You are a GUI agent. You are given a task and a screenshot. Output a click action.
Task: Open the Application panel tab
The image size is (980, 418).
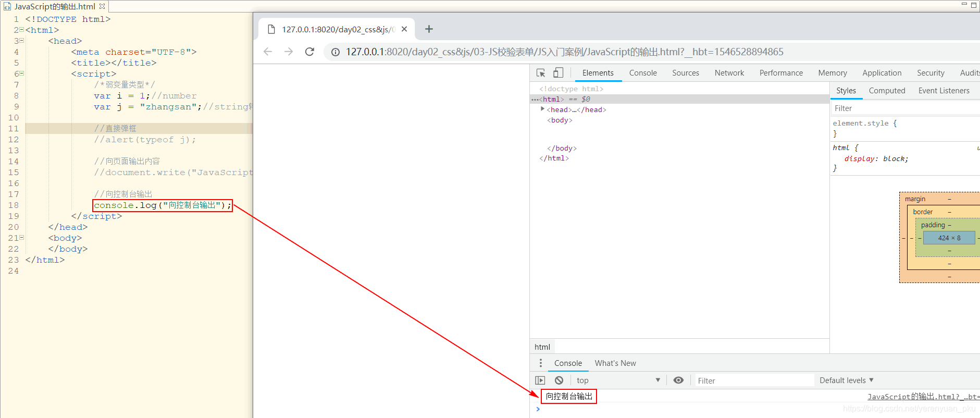(882, 73)
